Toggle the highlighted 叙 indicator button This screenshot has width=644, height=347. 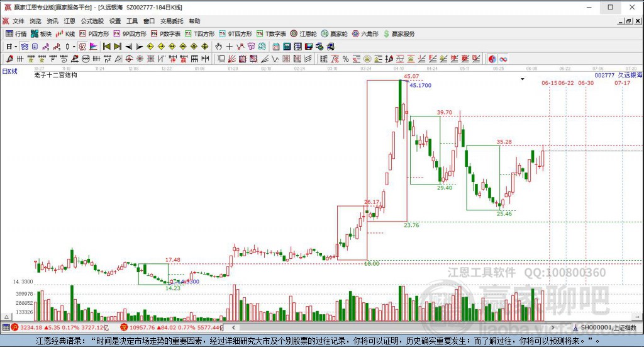[82, 47]
